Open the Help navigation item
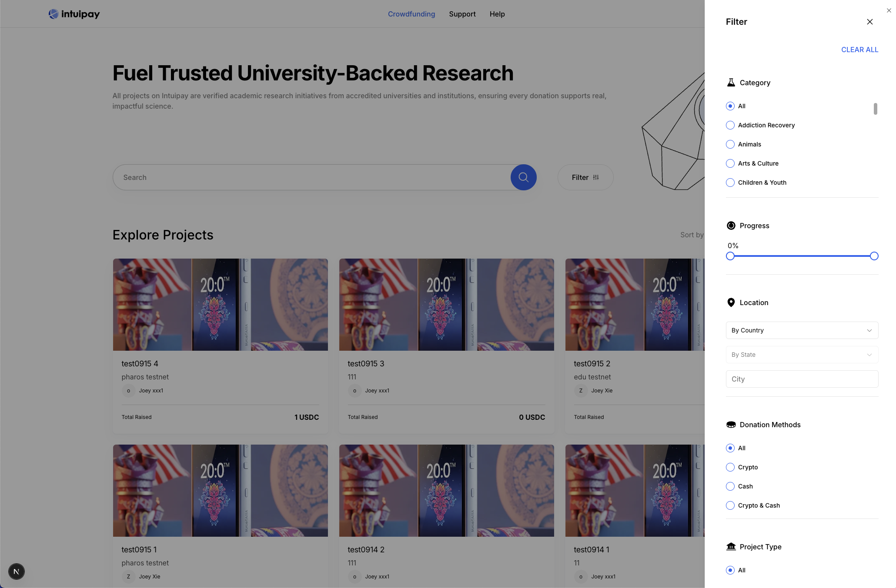Viewport: 896px width, 588px height. 497,14
